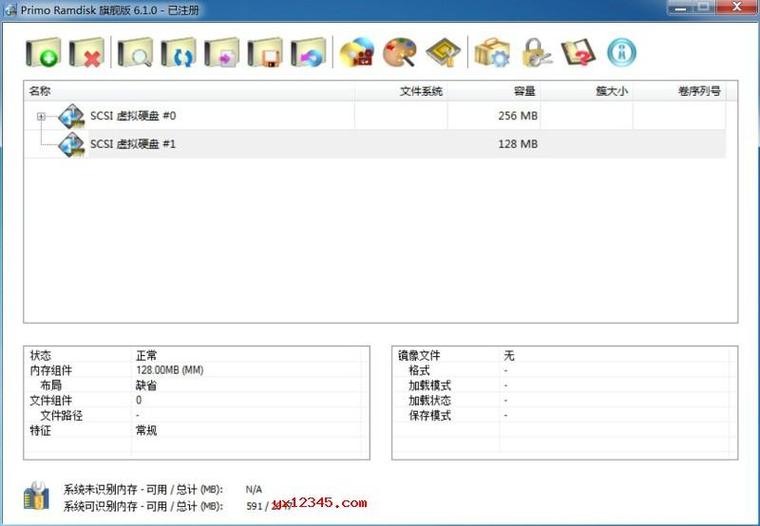The height and width of the screenshot is (526, 760).
Task: Select the SCSI 虚拟硬盘 #1 row
Action: [375, 144]
